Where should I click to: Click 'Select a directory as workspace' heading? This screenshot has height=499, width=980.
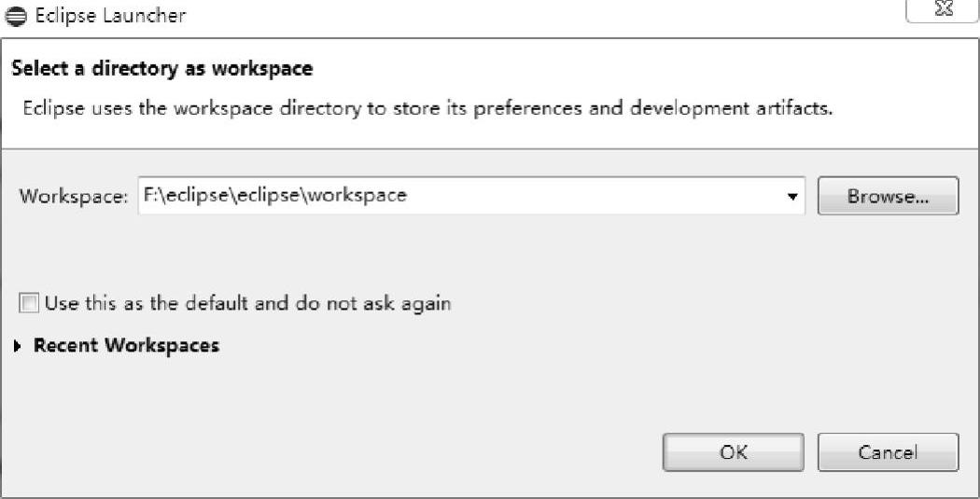[161, 68]
